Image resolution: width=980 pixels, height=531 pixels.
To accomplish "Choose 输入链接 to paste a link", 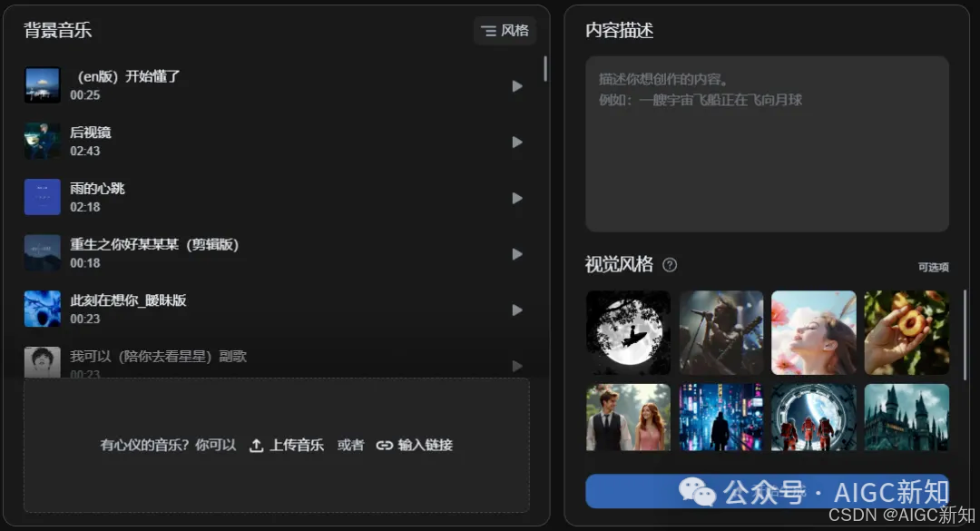I will click(415, 446).
